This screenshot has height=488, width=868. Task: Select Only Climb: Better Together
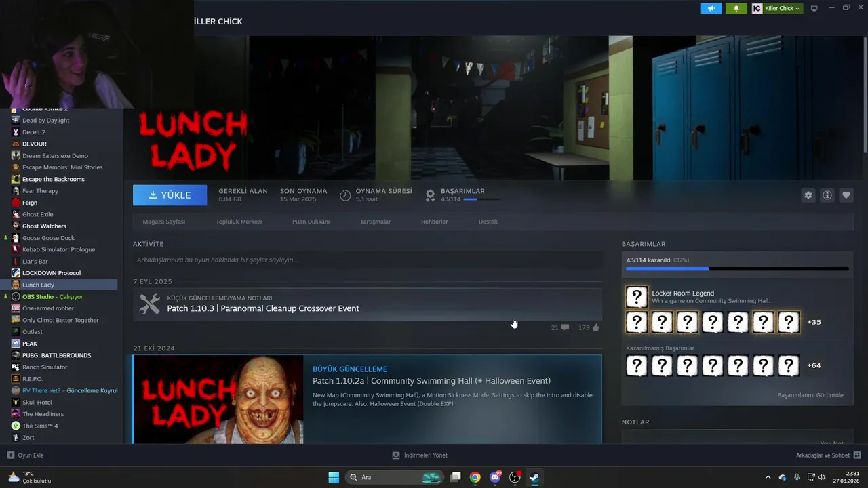(61, 320)
